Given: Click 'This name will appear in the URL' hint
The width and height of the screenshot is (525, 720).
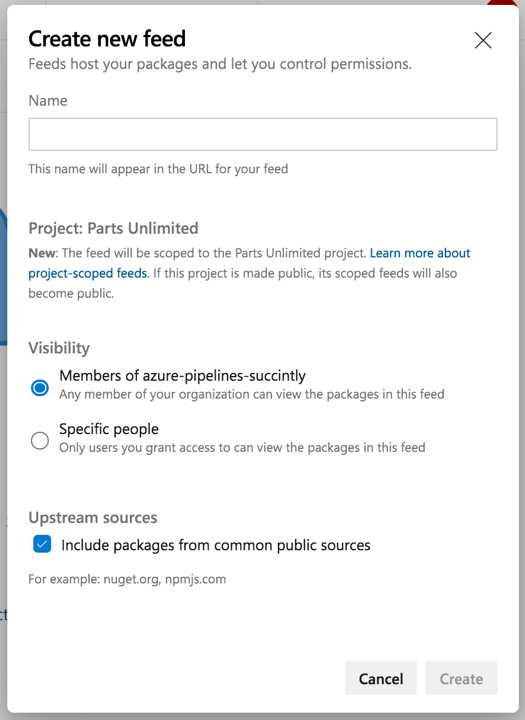Looking at the screenshot, I should [x=158, y=169].
